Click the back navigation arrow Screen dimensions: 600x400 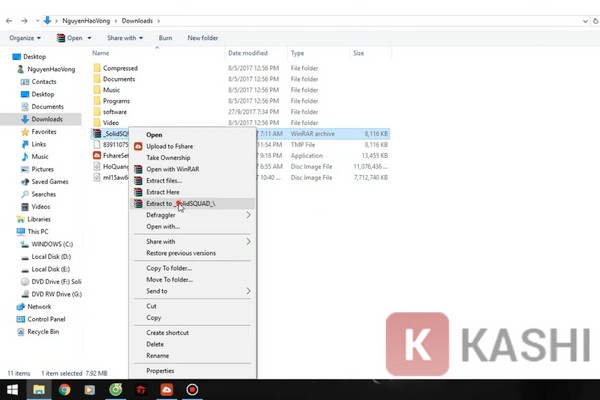pyautogui.click(x=9, y=21)
